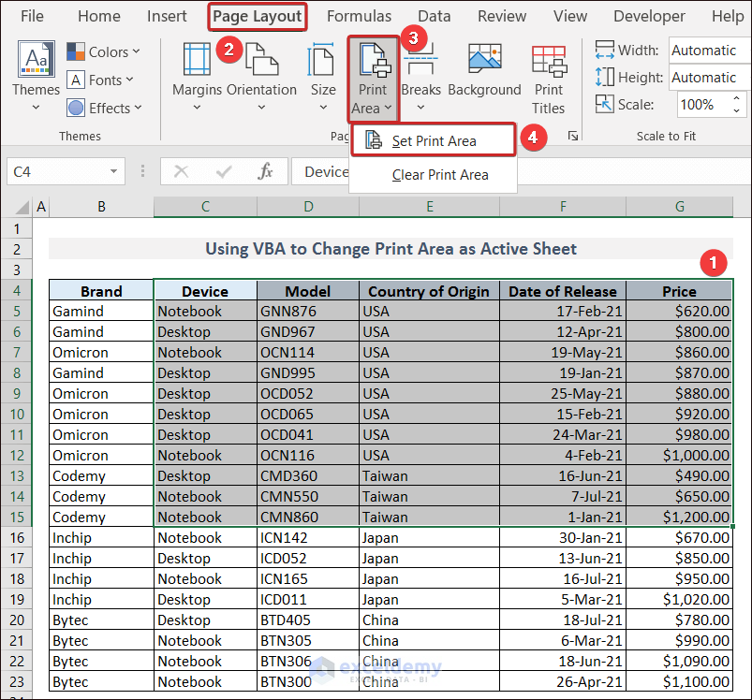Choose Clear Print Area from the menu
Viewport: 752px width, 700px height.
[439, 175]
